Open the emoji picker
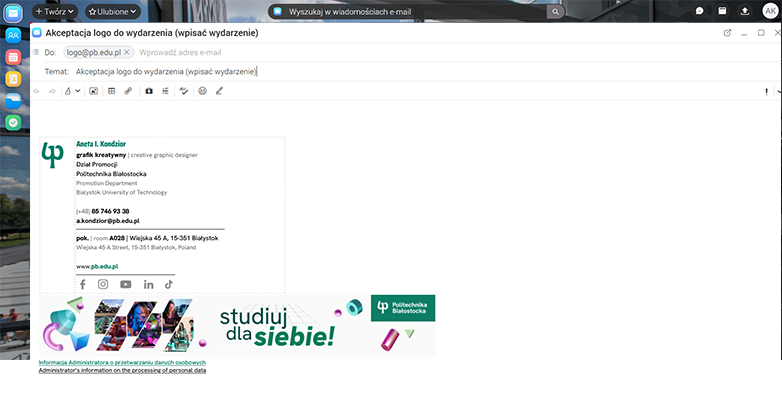 click(x=202, y=91)
